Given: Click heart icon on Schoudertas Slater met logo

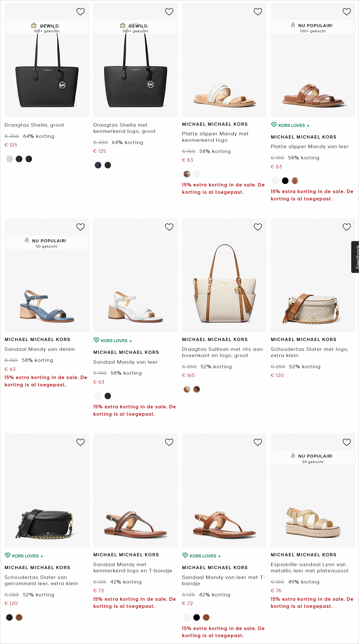Looking at the screenshot, I should 346,227.
